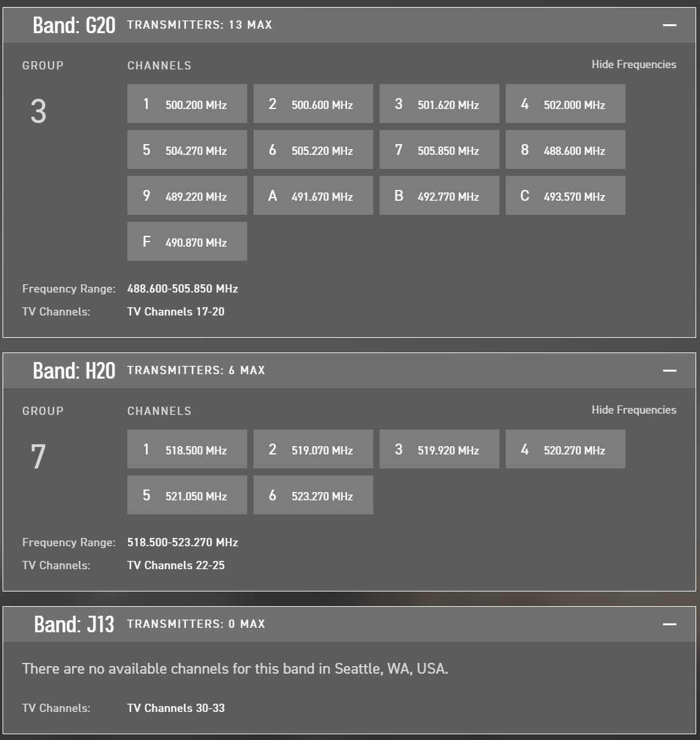Collapse the Band H20 panel
The width and height of the screenshot is (700, 740).
coord(669,370)
